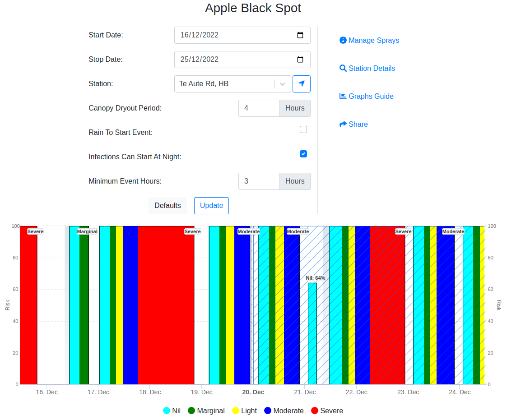Click the Apple Black Spot heading
The height and width of the screenshot is (420, 507).
point(253,8)
